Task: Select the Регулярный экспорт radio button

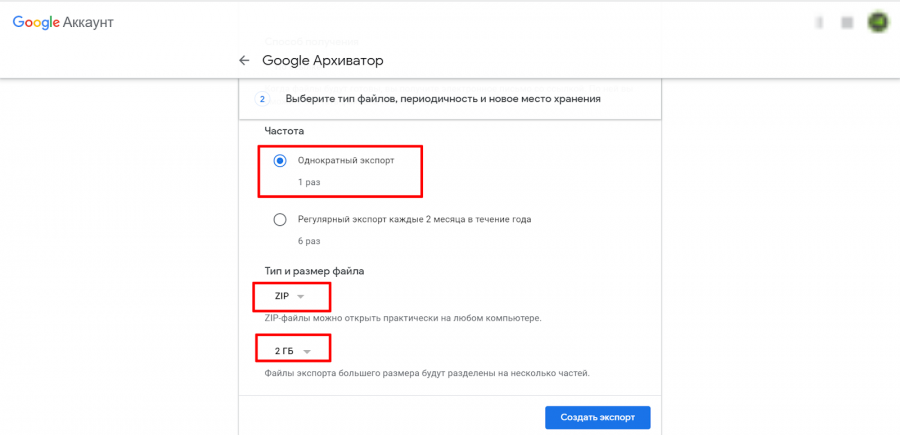Action: pos(280,220)
